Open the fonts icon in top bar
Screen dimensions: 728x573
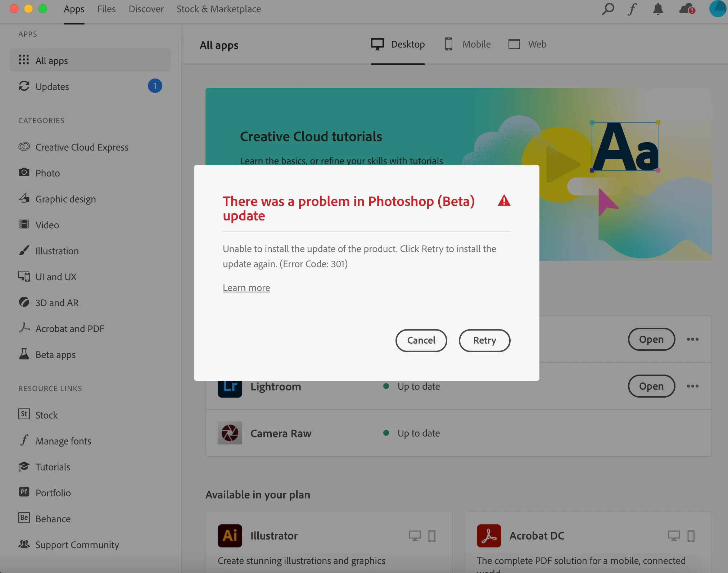632,9
